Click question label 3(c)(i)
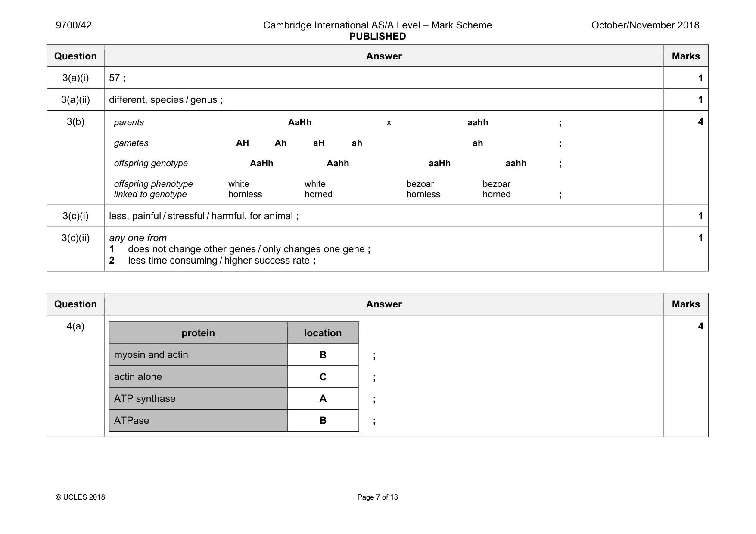Viewport: 756px width, 534px height. click(75, 216)
